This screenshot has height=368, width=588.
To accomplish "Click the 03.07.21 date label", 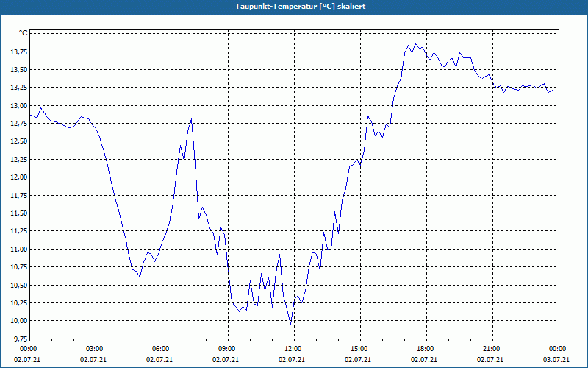I will pos(556,360).
